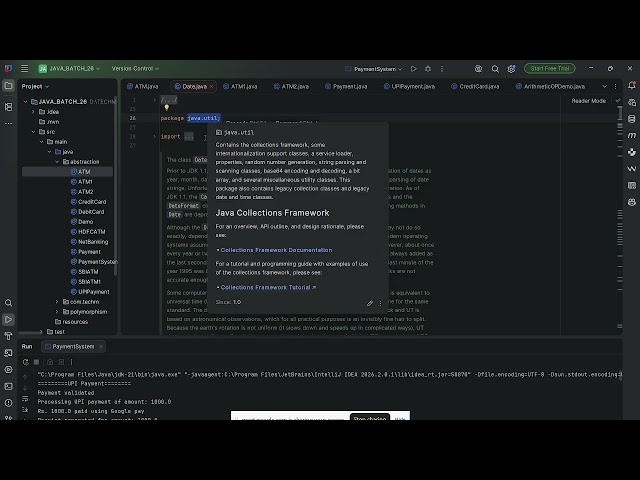Switch to UPIPayment.java tab

click(x=409, y=87)
